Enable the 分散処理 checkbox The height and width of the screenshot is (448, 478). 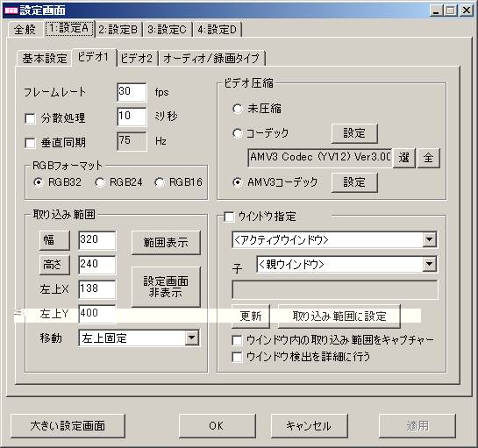tap(30, 118)
